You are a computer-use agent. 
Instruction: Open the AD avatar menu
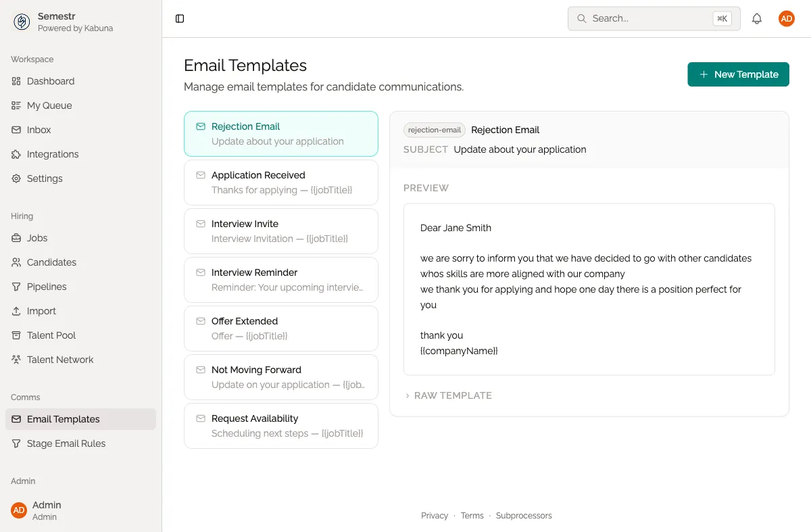[x=786, y=18]
